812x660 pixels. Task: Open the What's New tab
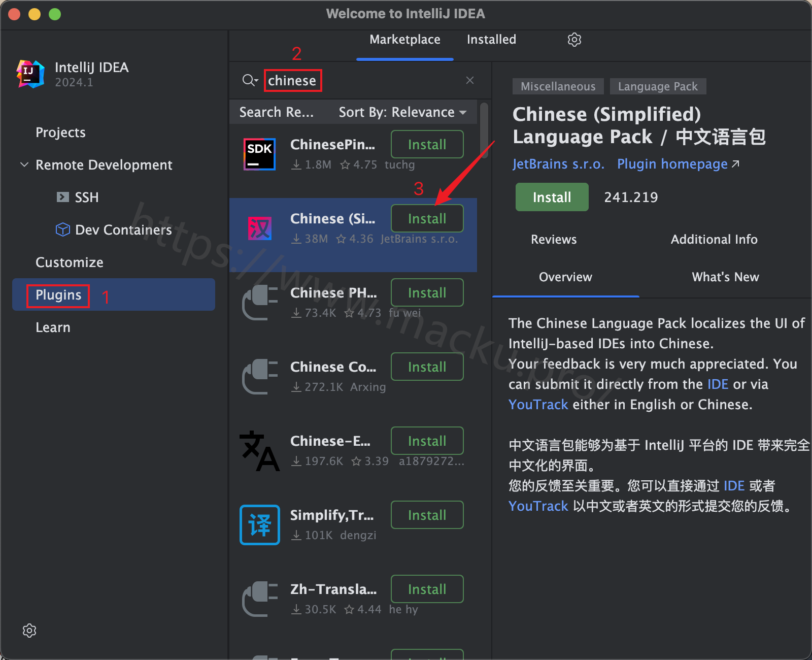[725, 277]
